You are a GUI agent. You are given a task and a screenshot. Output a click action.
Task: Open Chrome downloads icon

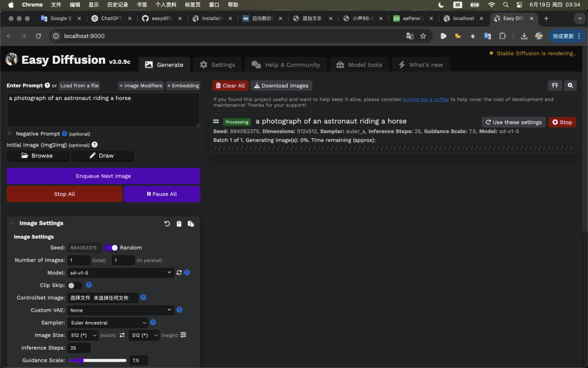tap(524, 36)
